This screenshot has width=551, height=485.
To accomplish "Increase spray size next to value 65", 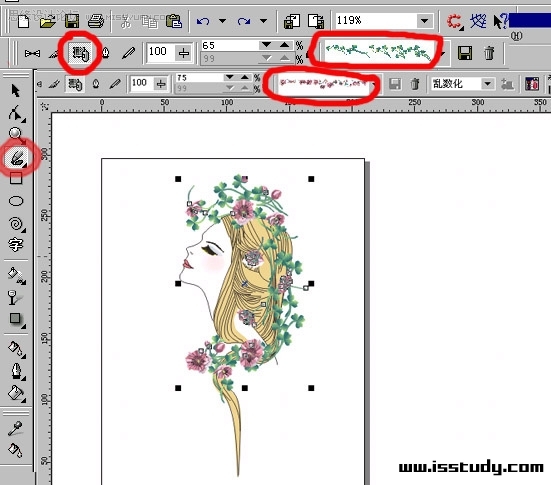I will [x=284, y=45].
